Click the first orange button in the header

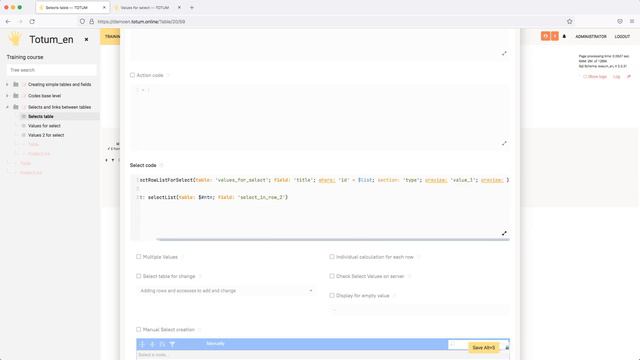545,36
